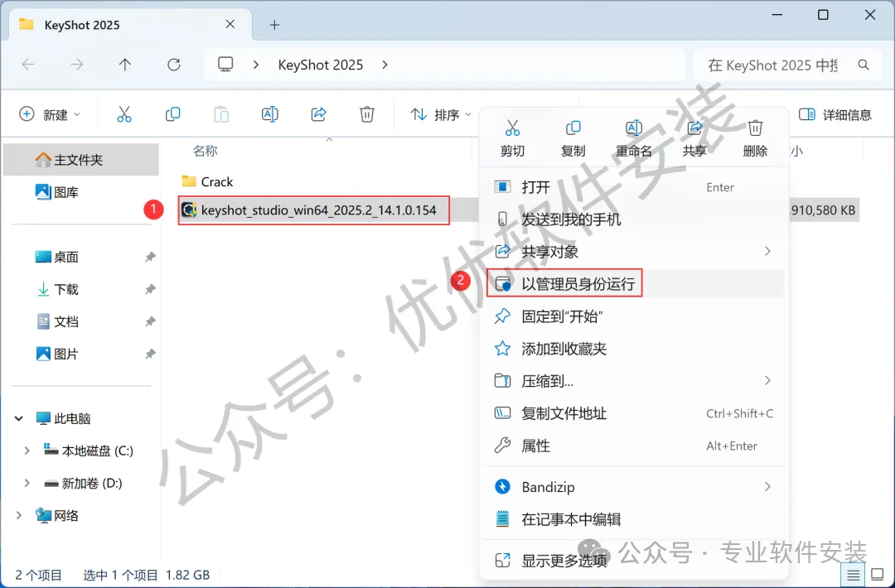Open the 新建 dropdown
This screenshot has width=895, height=588.
50,114
